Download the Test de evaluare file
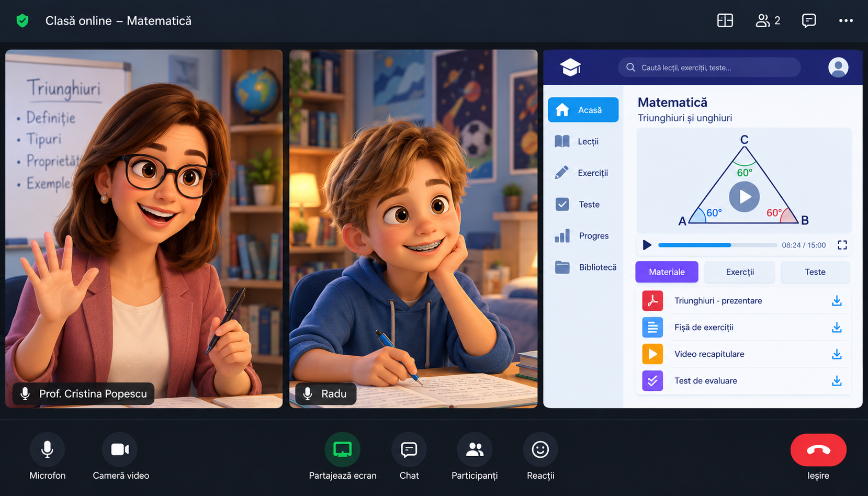 (x=837, y=381)
